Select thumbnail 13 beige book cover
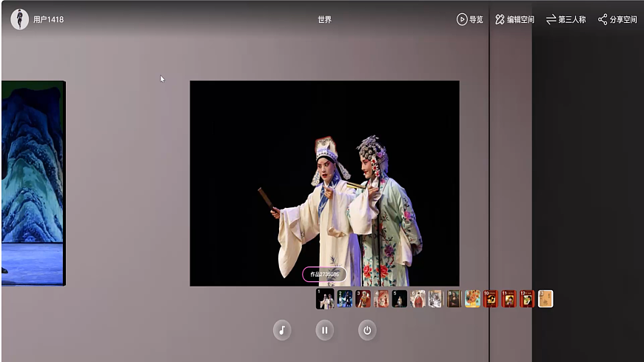The height and width of the screenshot is (362, 644). pos(546,299)
